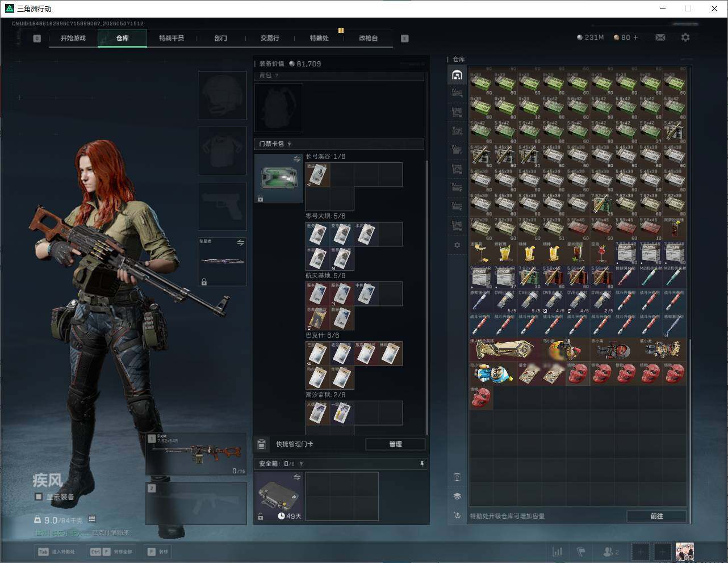Click the next-tab arrow right of 改枪台
Image resolution: width=728 pixels, height=563 pixels.
(405, 39)
